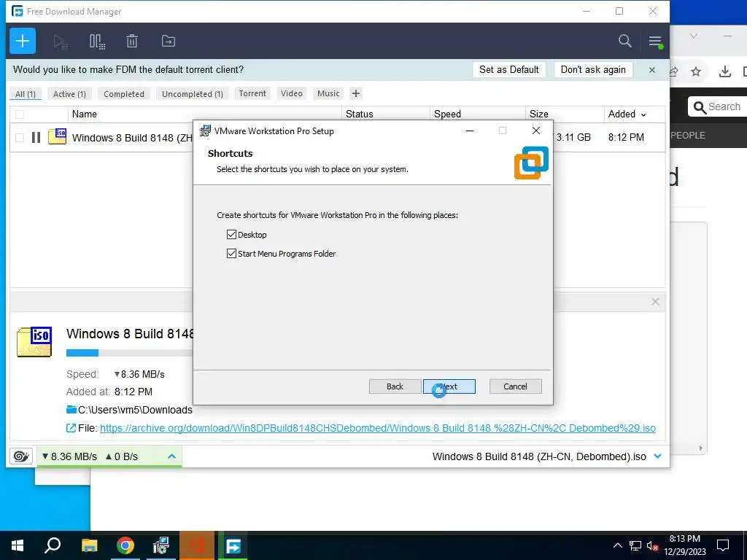The image size is (747, 560).
Task: Show hidden system tray icons
Action: pos(617,545)
